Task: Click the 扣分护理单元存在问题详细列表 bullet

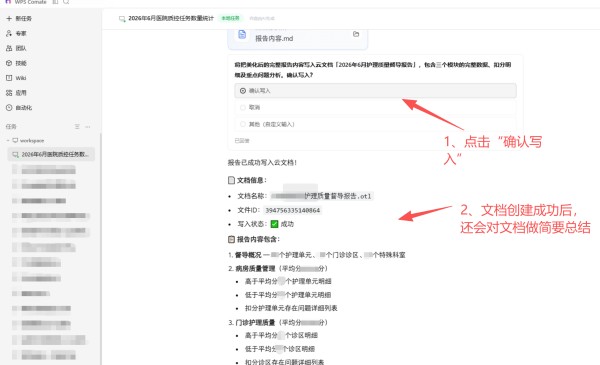Action: pyautogui.click(x=291, y=308)
